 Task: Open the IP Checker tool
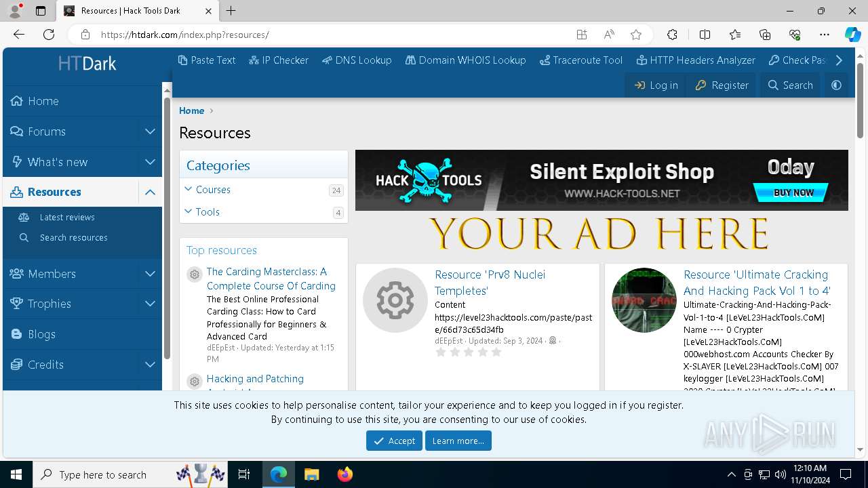279,60
